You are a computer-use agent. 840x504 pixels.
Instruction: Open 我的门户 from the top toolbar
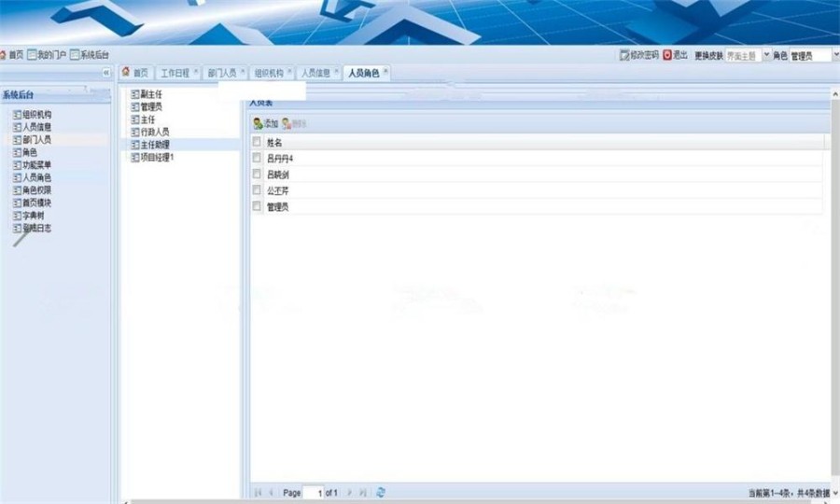pyautogui.click(x=49, y=56)
